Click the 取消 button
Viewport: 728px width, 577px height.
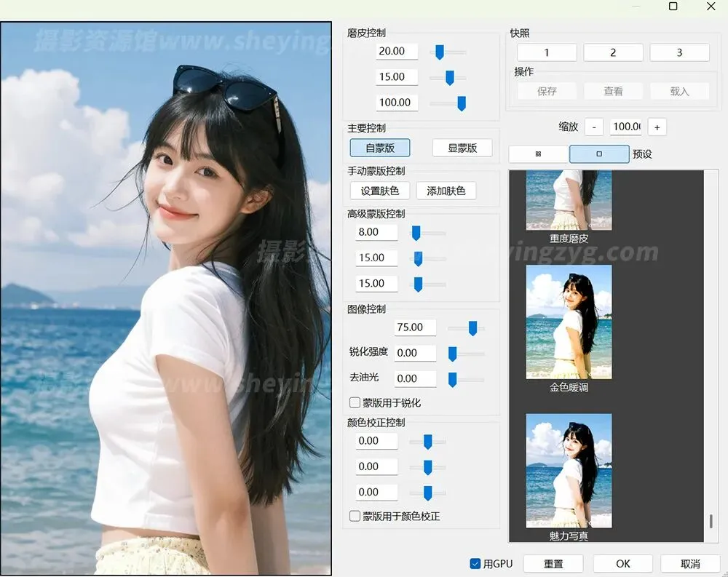coord(690,563)
